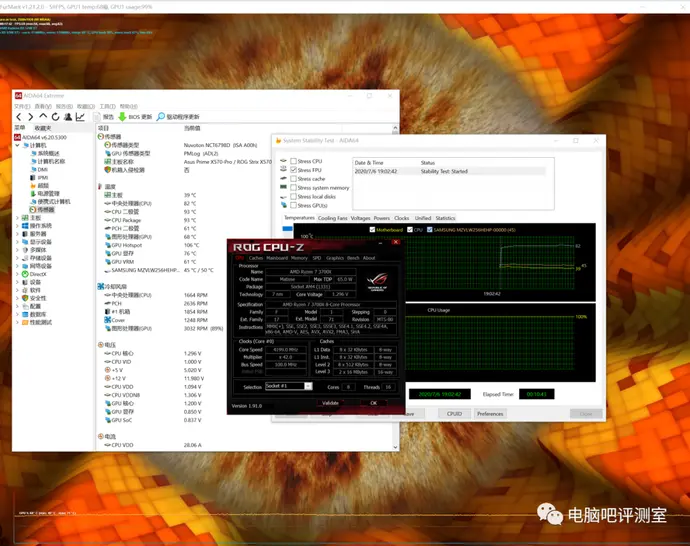Click the DirectX icon in sidebar tree
Image resolution: width=690 pixels, height=546 pixels.
coord(24,273)
